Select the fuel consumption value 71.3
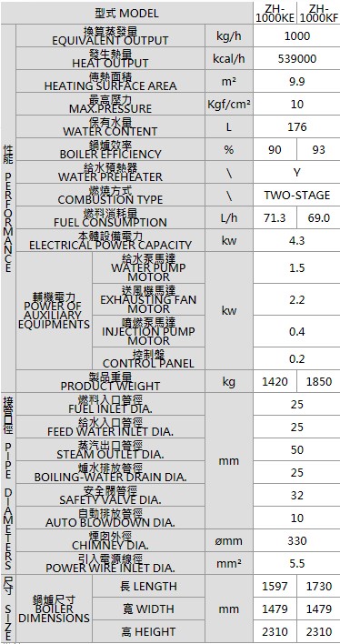Viewport: 340px width, 644px height. pyautogui.click(x=275, y=217)
